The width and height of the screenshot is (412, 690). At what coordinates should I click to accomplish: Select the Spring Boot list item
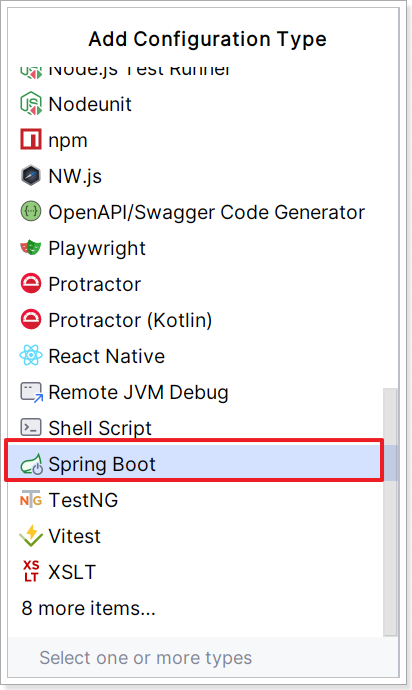pyautogui.click(x=194, y=463)
